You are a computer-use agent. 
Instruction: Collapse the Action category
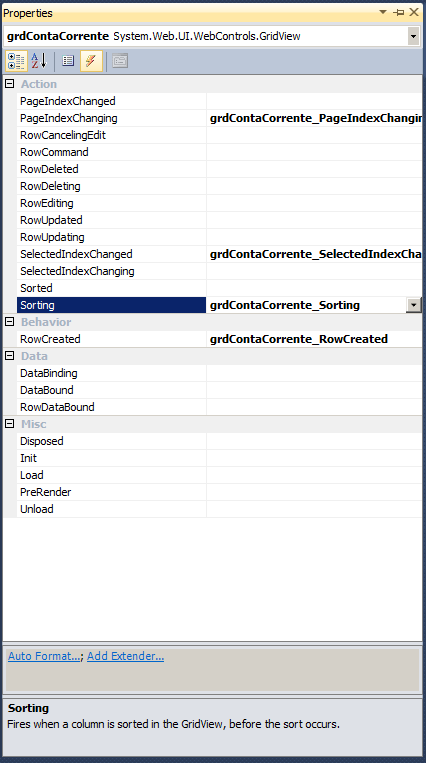point(10,84)
